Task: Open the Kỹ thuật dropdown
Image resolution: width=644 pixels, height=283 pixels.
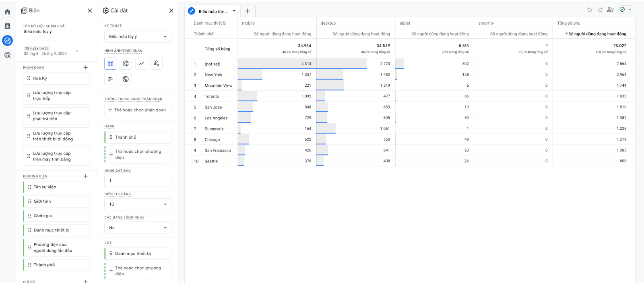Action: [x=138, y=37]
